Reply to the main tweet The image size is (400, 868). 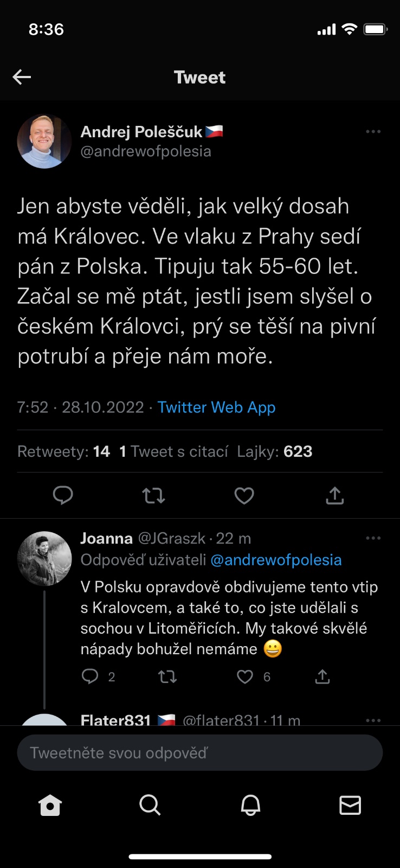point(63,495)
